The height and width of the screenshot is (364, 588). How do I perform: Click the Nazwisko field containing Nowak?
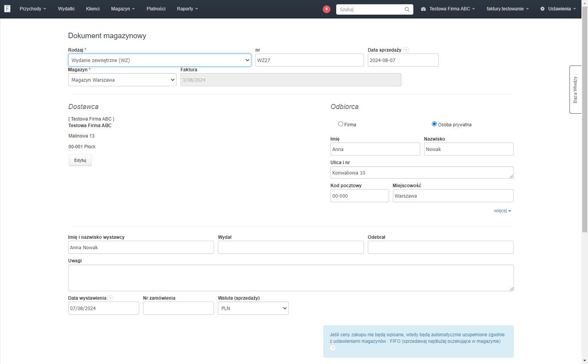coord(468,149)
